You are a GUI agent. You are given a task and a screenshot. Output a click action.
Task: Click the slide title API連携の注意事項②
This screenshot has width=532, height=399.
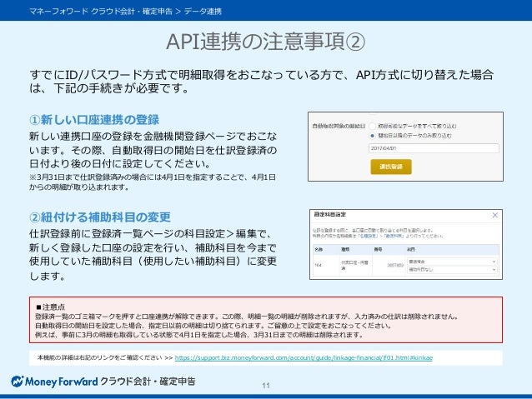[x=266, y=42]
